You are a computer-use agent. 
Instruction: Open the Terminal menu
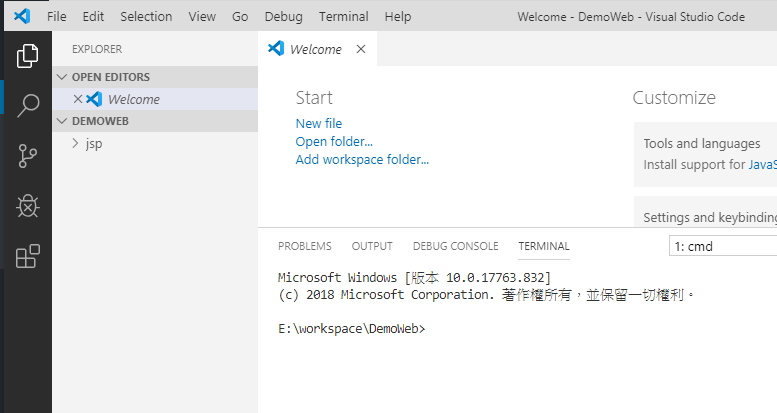click(x=343, y=17)
